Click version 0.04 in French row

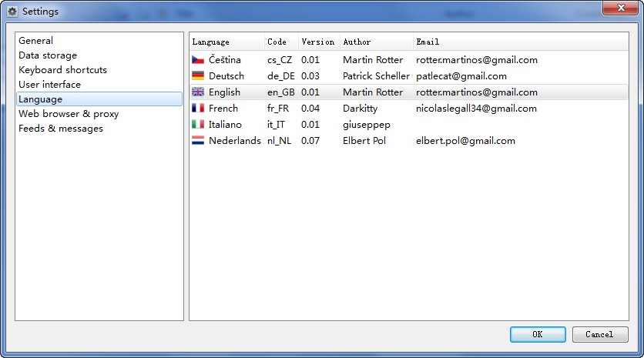[310, 109]
